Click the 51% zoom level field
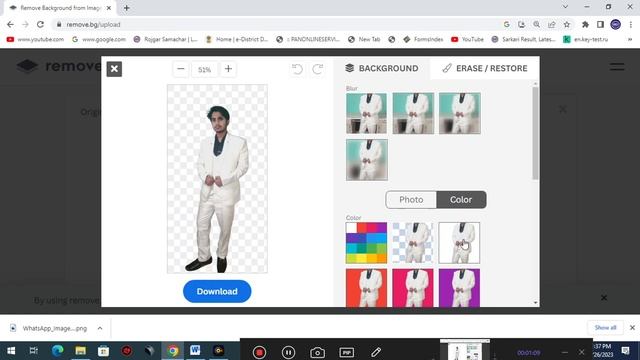 pos(204,69)
